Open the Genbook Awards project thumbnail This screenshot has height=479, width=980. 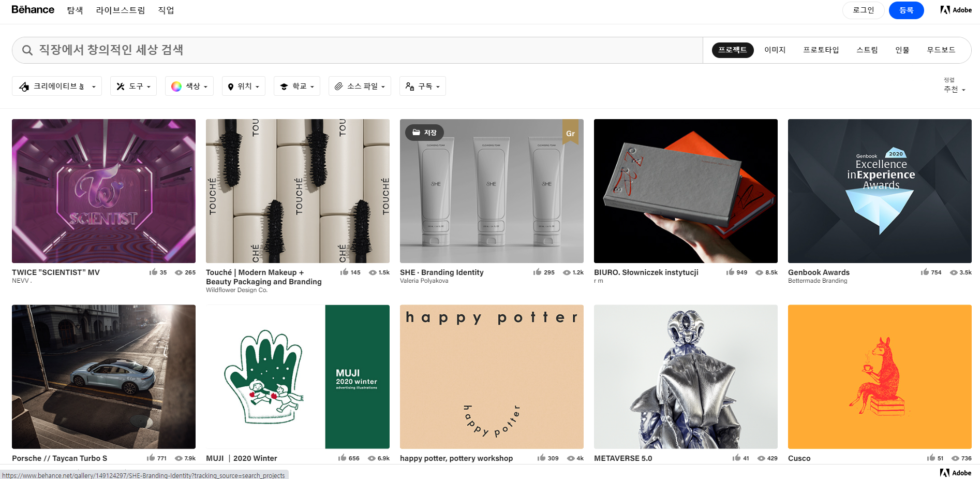click(880, 191)
